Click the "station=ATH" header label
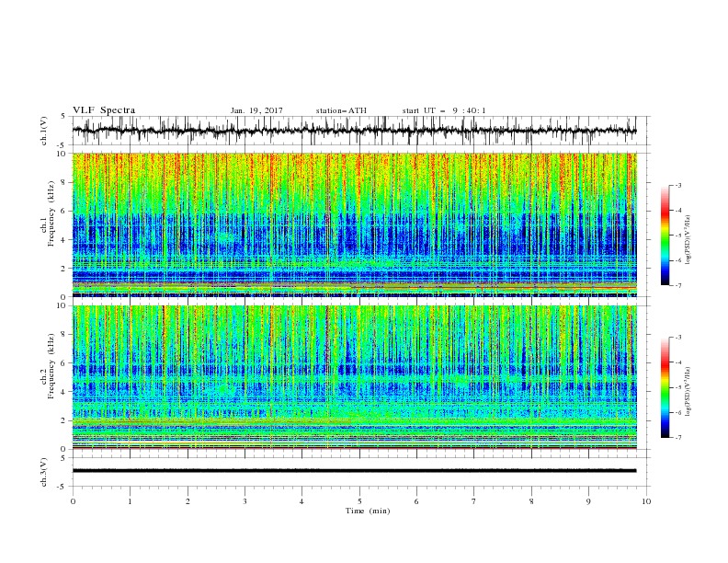 click(341, 110)
